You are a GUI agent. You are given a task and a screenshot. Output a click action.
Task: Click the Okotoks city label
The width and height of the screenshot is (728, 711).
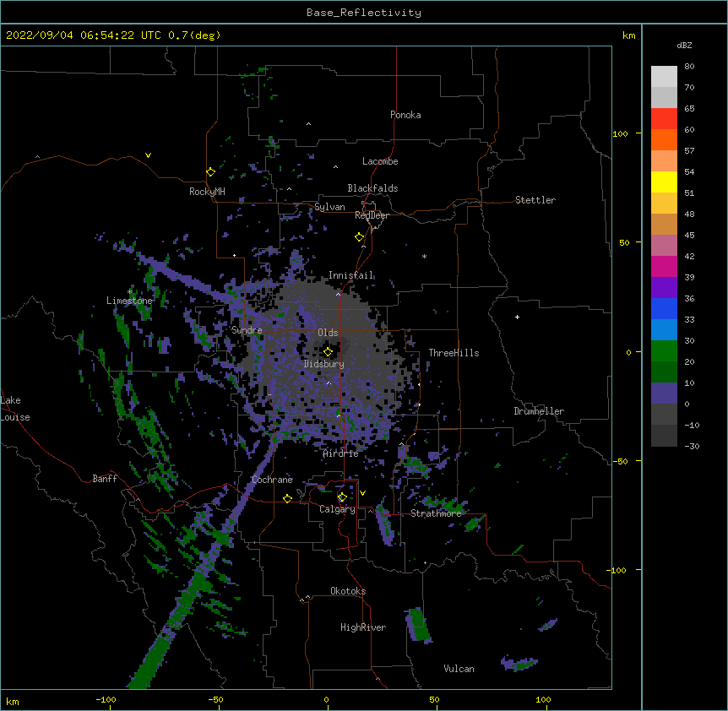[x=348, y=591]
